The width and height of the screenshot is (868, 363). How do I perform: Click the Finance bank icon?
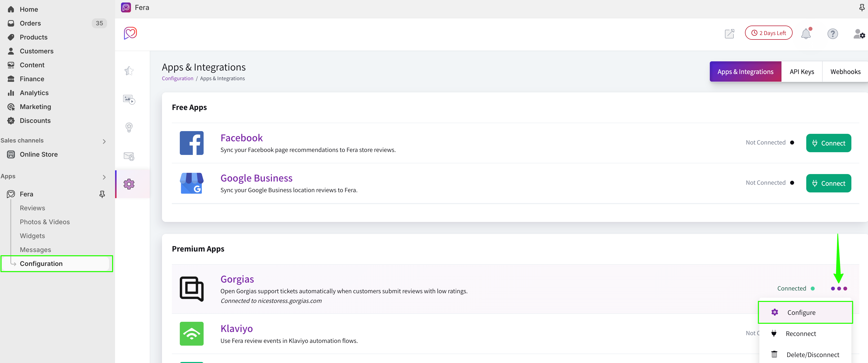[11, 79]
